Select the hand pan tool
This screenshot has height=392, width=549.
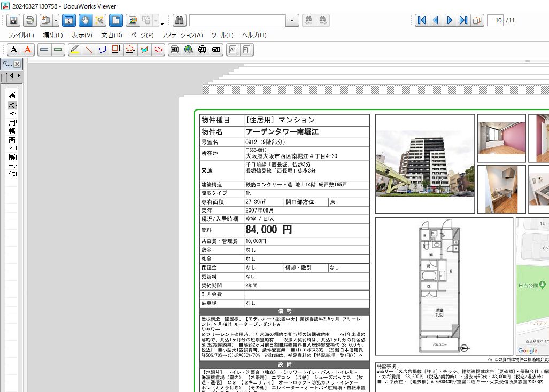pos(85,20)
